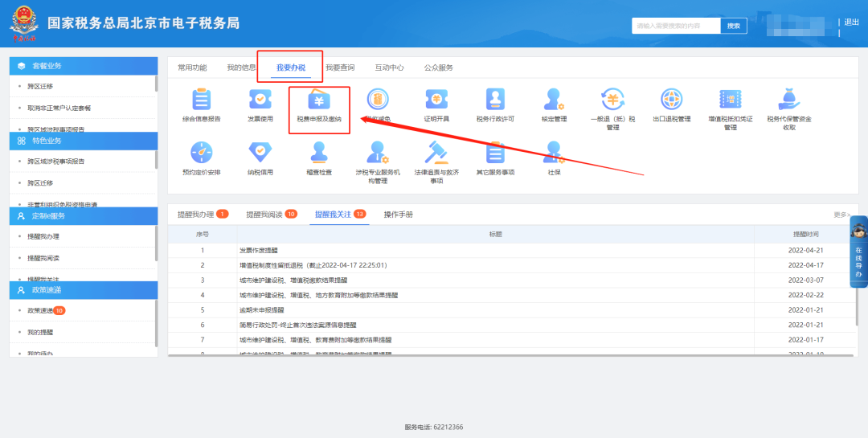Viewport: 868px width, 438px height.
Task: Open the 出口退税管理 globe icon
Action: tap(671, 100)
